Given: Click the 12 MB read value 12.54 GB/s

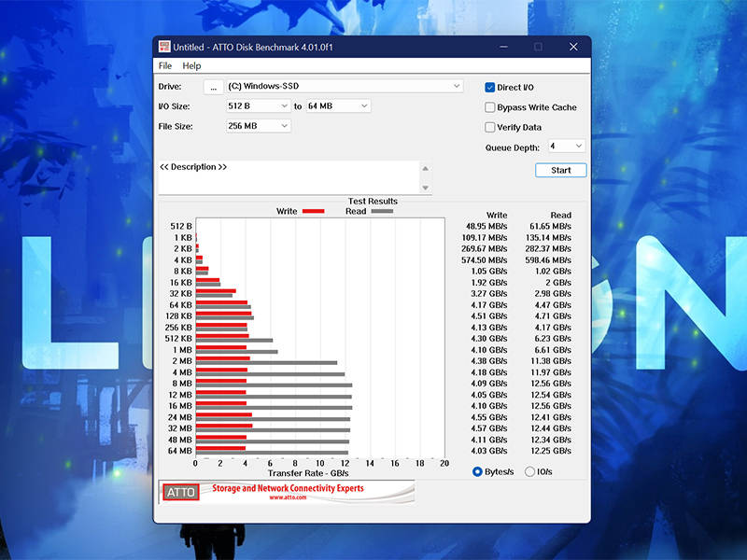Looking at the screenshot, I should [x=551, y=395].
